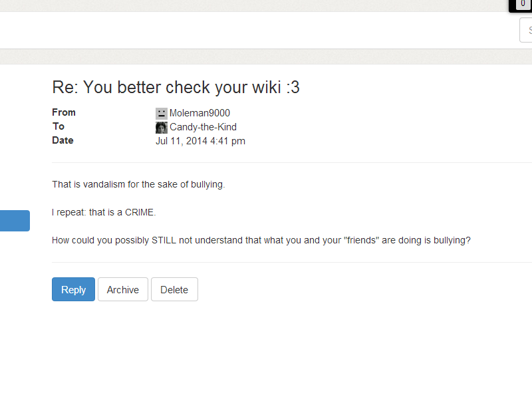This screenshot has height=399, width=532.
Task: Delete the message from Moleman9000
Action: pyautogui.click(x=174, y=289)
